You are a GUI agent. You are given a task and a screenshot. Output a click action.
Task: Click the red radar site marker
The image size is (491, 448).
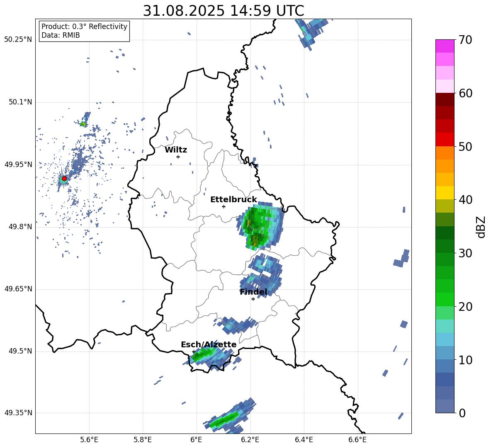[x=64, y=179]
